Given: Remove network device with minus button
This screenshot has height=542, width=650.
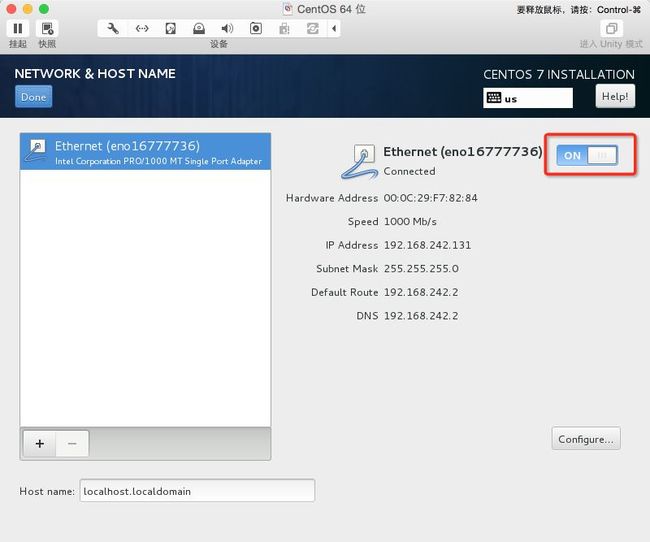Looking at the screenshot, I should pyautogui.click(x=72, y=444).
